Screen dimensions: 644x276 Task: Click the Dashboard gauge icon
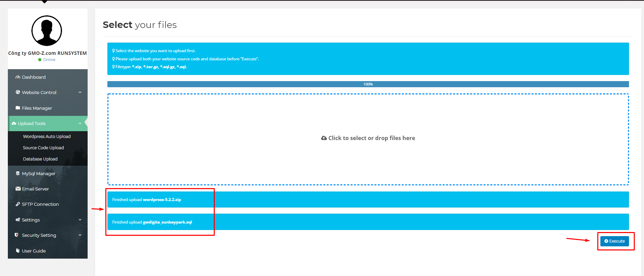pos(18,77)
